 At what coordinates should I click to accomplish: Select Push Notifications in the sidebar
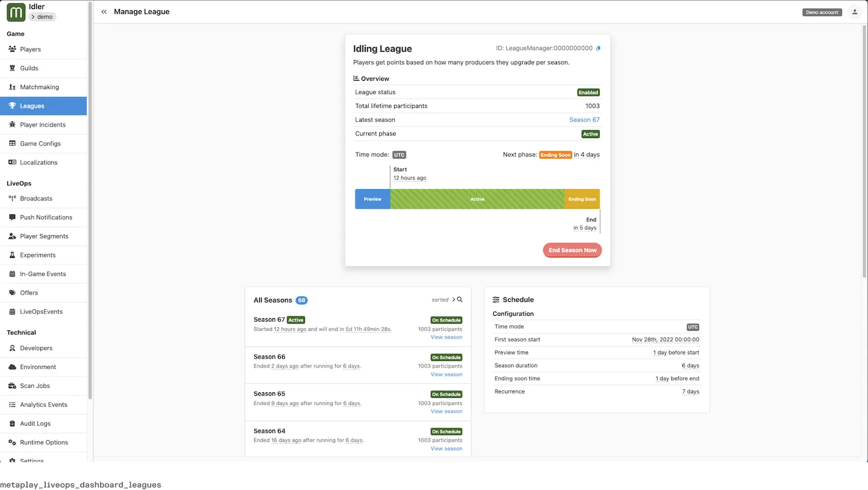46,217
